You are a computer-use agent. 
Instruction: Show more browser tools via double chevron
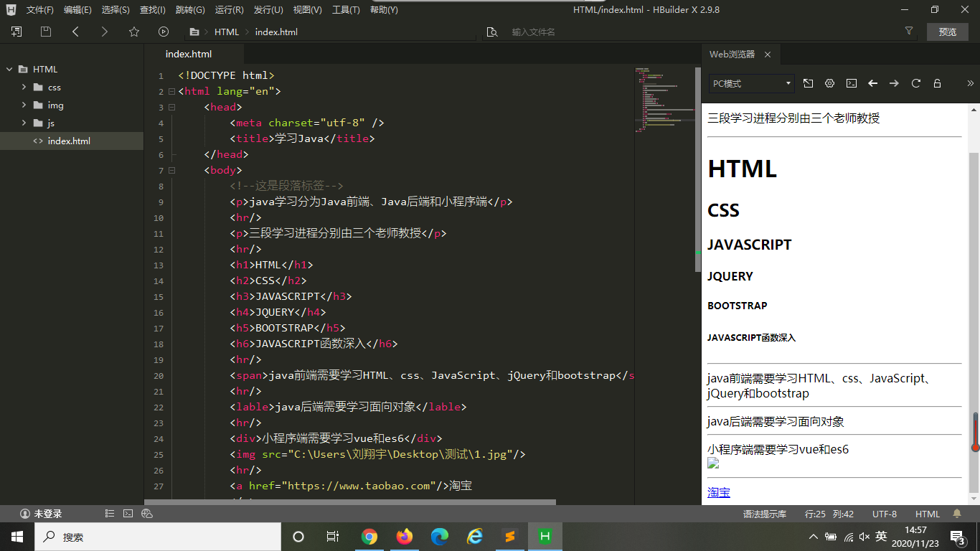click(970, 83)
